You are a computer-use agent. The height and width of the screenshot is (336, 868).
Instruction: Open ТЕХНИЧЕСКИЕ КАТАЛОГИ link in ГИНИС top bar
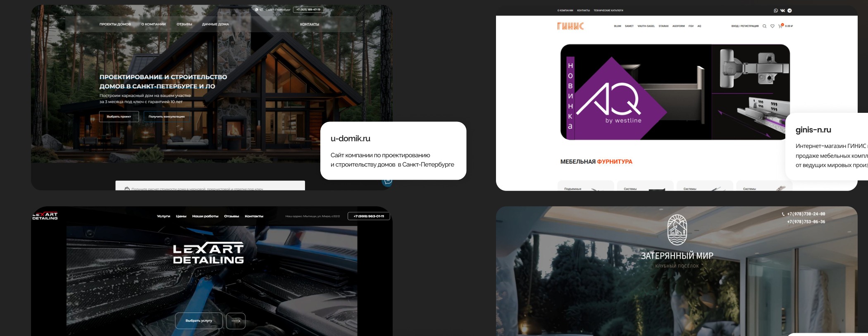608,11
